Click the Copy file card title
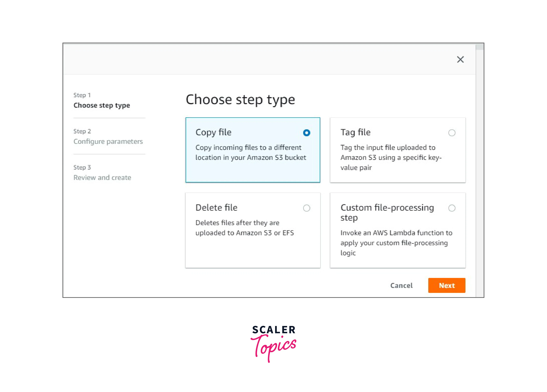This screenshot has width=547, height=392. coord(213,132)
